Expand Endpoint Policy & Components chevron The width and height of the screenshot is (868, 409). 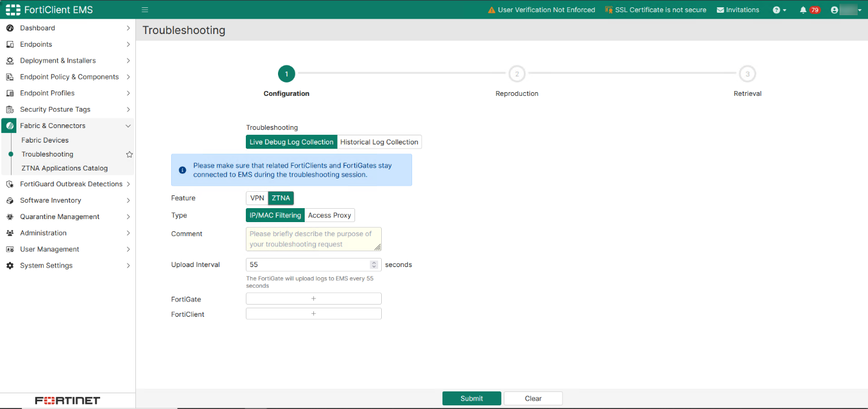tap(128, 77)
